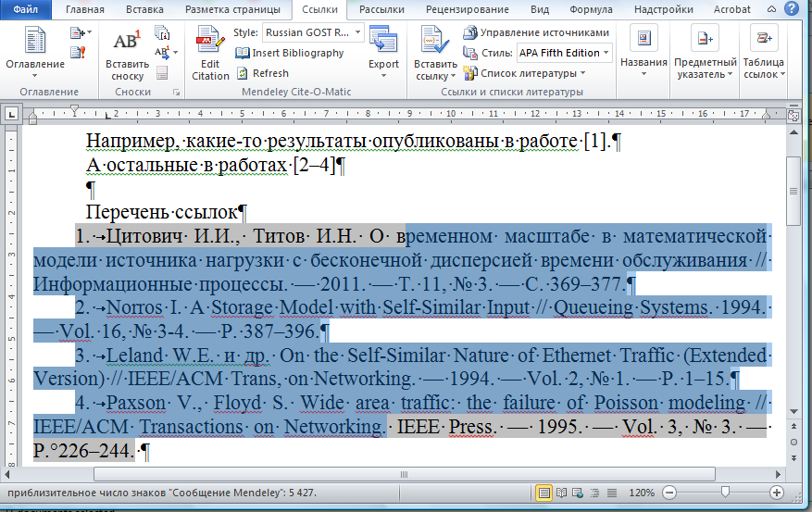This screenshot has width=812, height=512.
Task: Open the Стиль APA Fifth Edition dropdown
Action: pyautogui.click(x=564, y=53)
